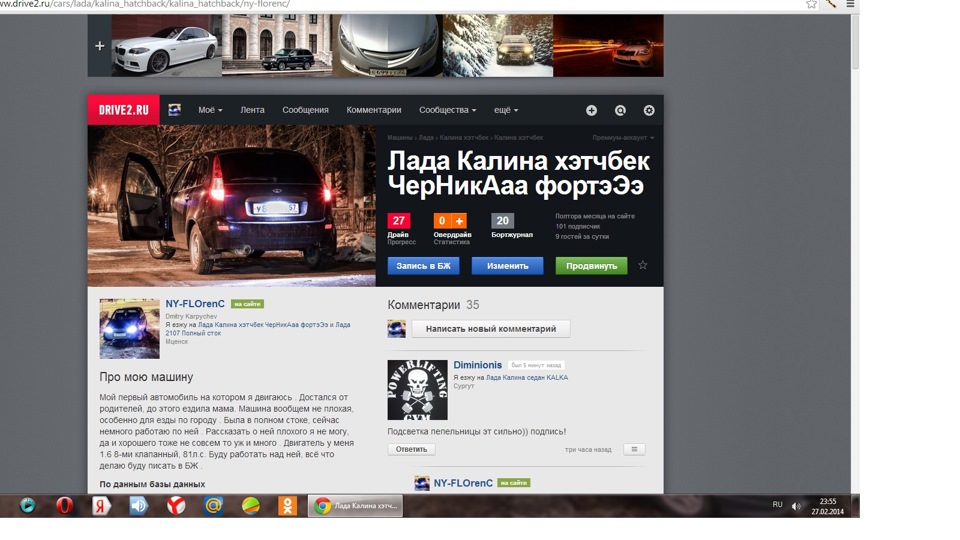Image resolution: width=960 pixels, height=540 pixels.
Task: Click the grey 20 Бортжурнал badge
Action: [503, 220]
